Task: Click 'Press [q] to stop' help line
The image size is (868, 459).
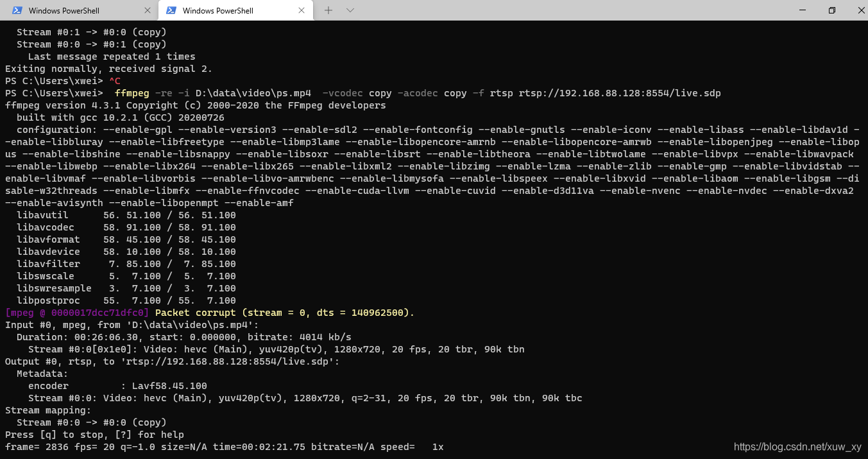Action: [94, 435]
